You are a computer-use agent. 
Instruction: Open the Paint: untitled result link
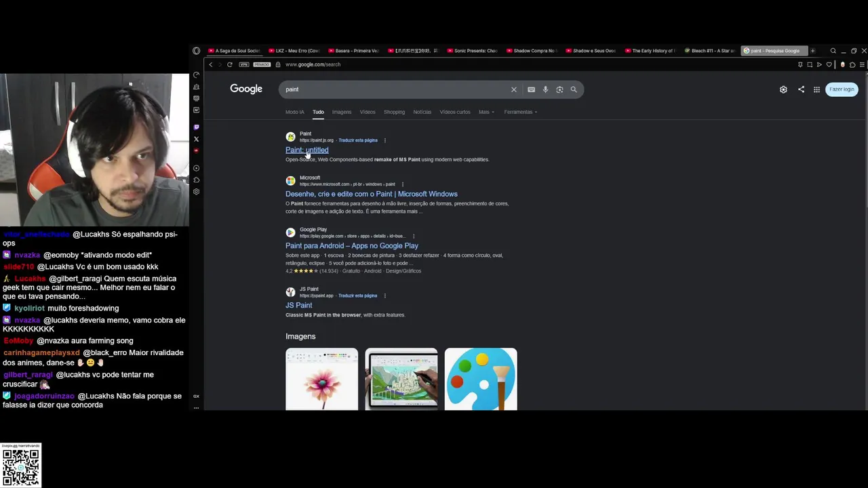(307, 150)
